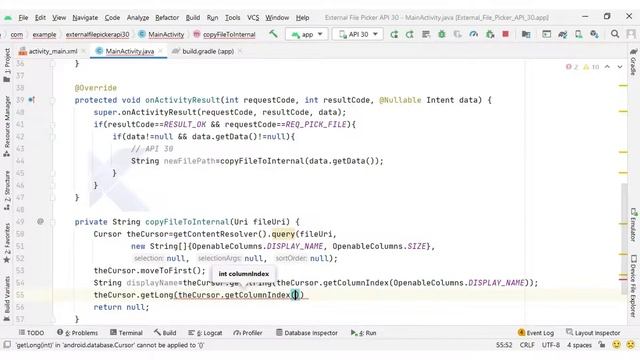
Task: Click the Profile app gauge icon
Action: (473, 34)
